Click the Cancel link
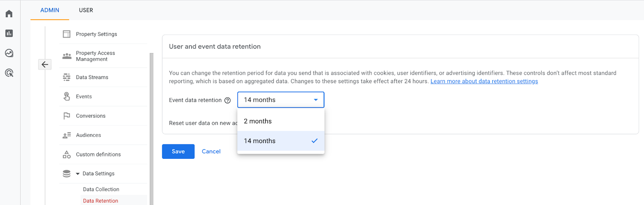 pos(211,152)
